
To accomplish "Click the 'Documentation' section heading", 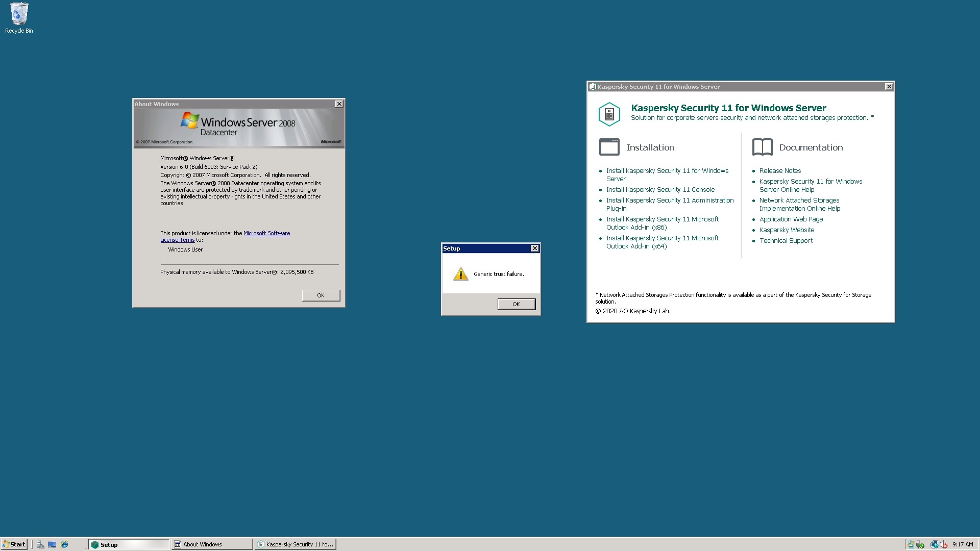I will pos(811,147).
